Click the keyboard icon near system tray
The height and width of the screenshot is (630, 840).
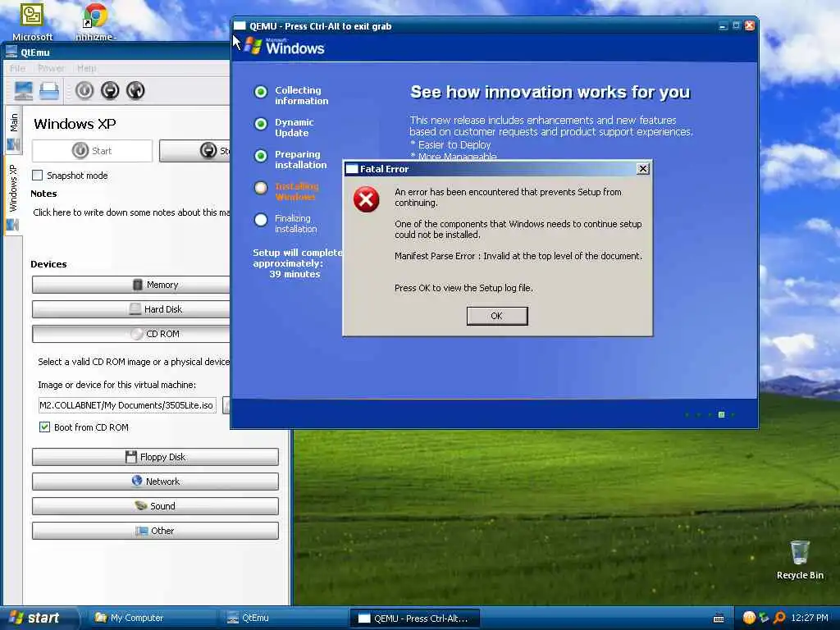pos(719,619)
